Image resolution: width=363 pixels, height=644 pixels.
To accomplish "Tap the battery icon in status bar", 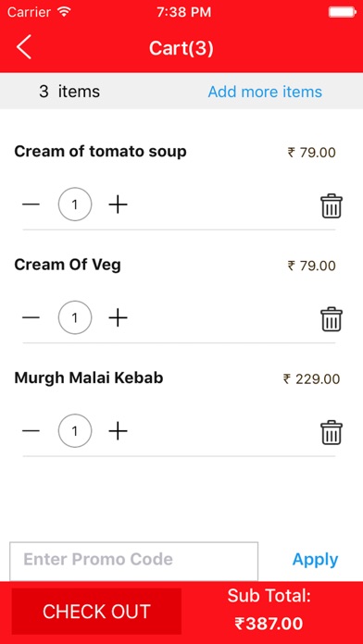I will coord(343,12).
